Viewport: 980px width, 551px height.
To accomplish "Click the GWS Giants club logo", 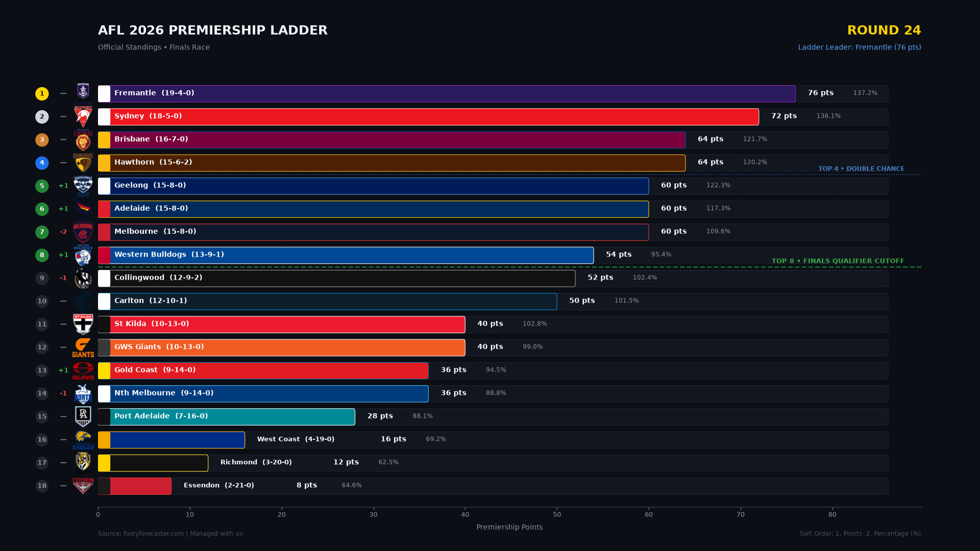I will (x=83, y=347).
